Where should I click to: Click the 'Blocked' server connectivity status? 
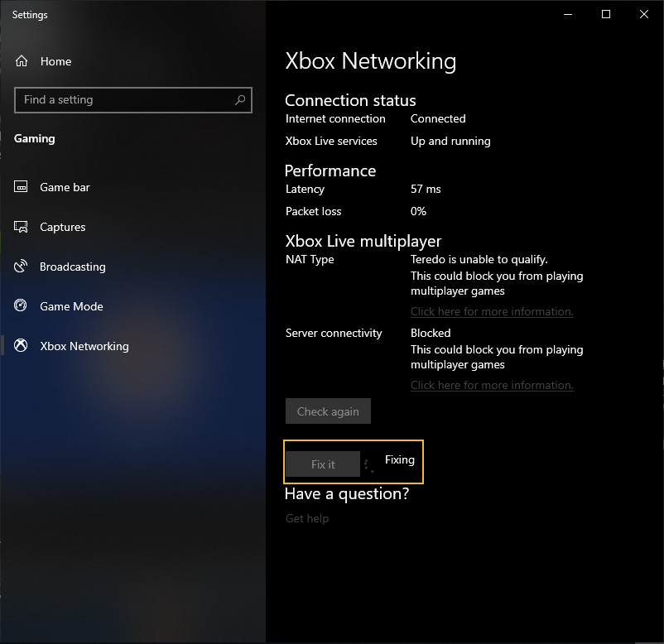click(x=431, y=333)
